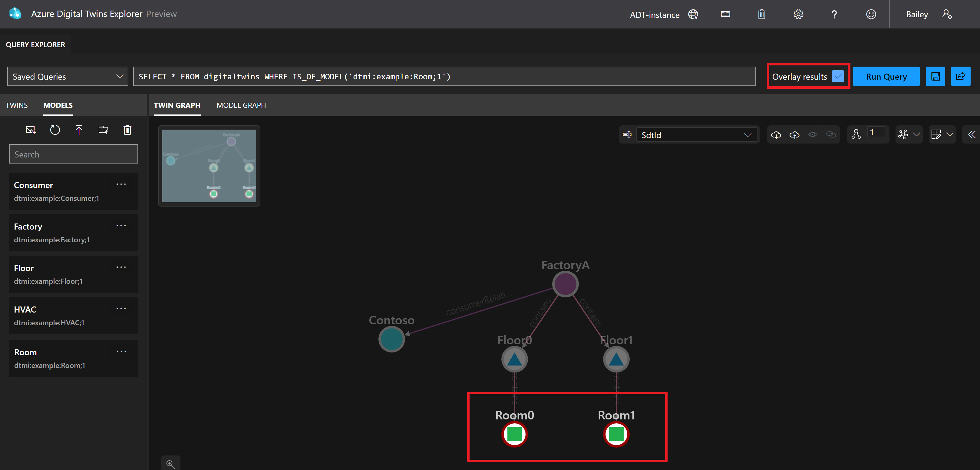The width and height of the screenshot is (980, 470).
Task: Open the Room model's ellipsis menu
Action: coord(121,352)
